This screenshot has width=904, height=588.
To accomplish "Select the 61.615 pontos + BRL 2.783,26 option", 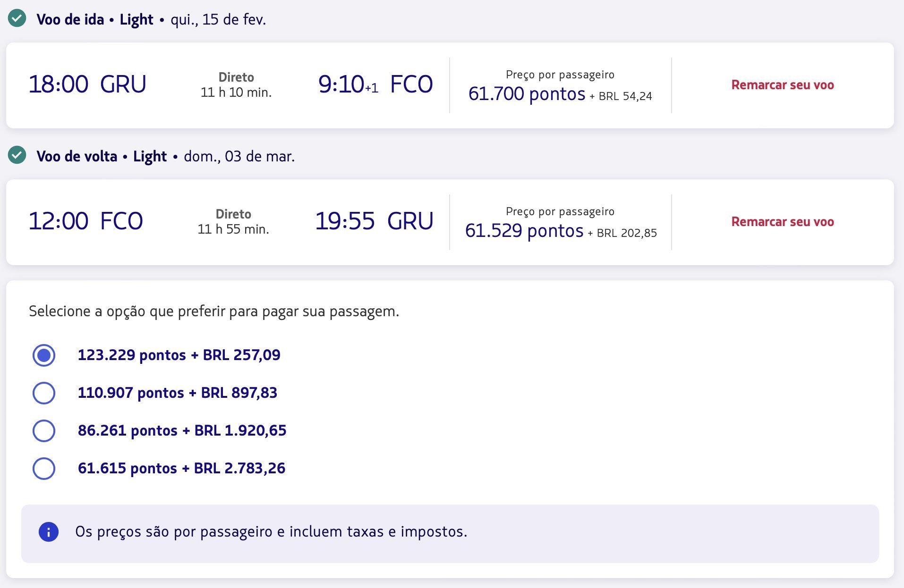I will [44, 469].
